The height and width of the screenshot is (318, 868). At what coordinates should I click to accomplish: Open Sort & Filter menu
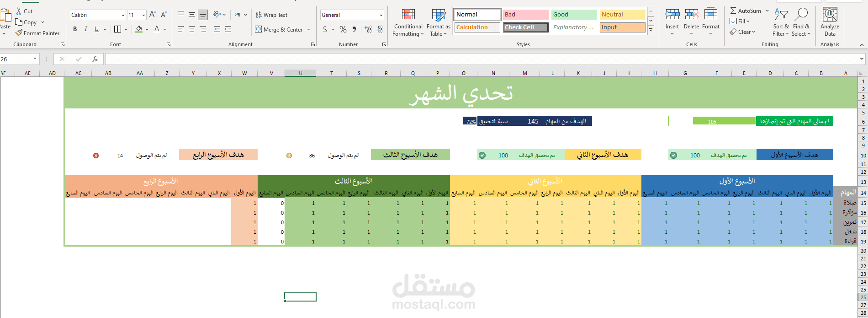[x=781, y=22]
